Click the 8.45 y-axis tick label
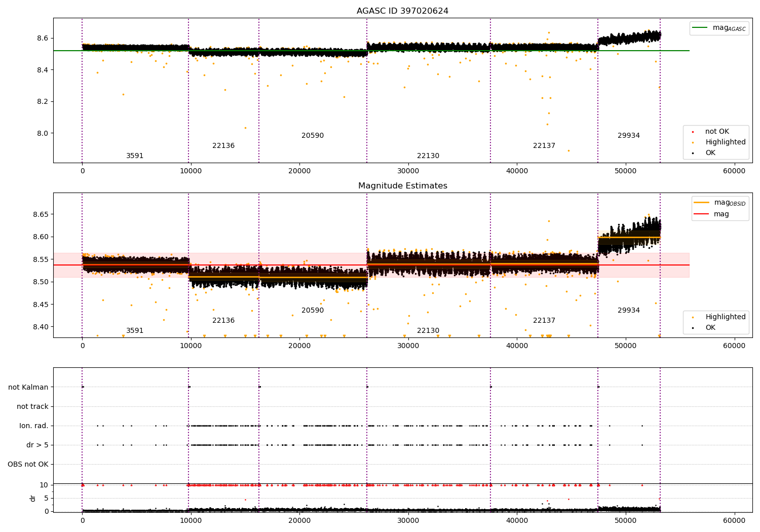The image size is (760, 532). (x=40, y=305)
